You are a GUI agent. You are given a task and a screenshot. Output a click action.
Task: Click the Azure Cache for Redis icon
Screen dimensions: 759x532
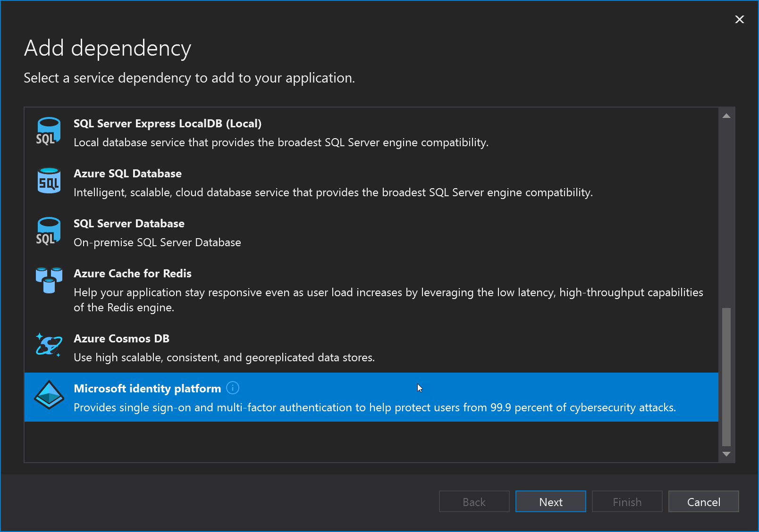(x=49, y=280)
